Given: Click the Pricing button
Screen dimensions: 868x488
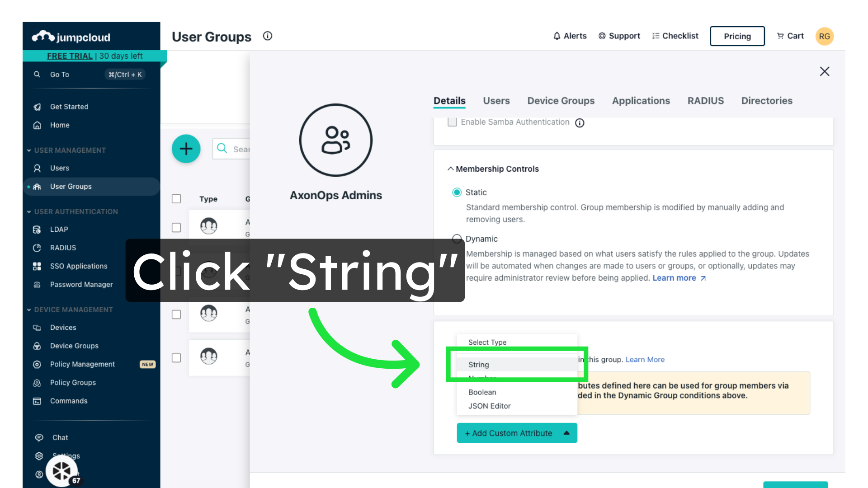Looking at the screenshot, I should (737, 36).
